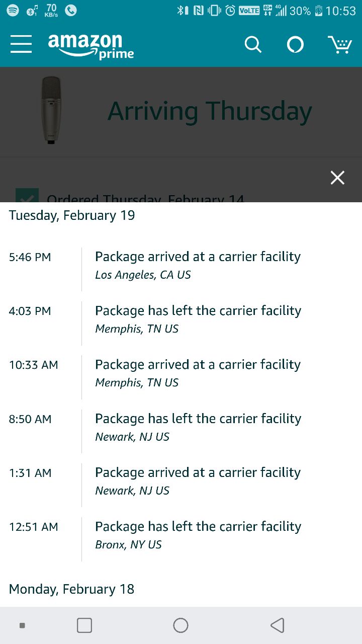Open the hamburger navigation menu
The width and height of the screenshot is (362, 644).
tap(21, 44)
